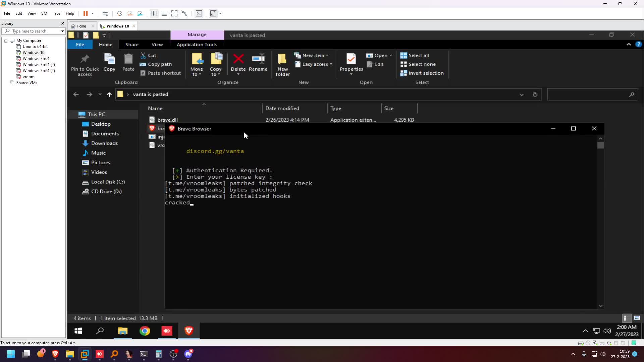The width and height of the screenshot is (644, 362).
Task: Click Send Ctrl+Alt+Del toolbar icon
Action: tap(105, 13)
